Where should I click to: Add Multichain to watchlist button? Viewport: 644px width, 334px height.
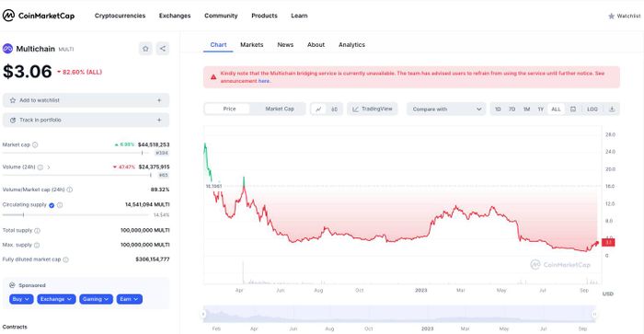[86, 100]
